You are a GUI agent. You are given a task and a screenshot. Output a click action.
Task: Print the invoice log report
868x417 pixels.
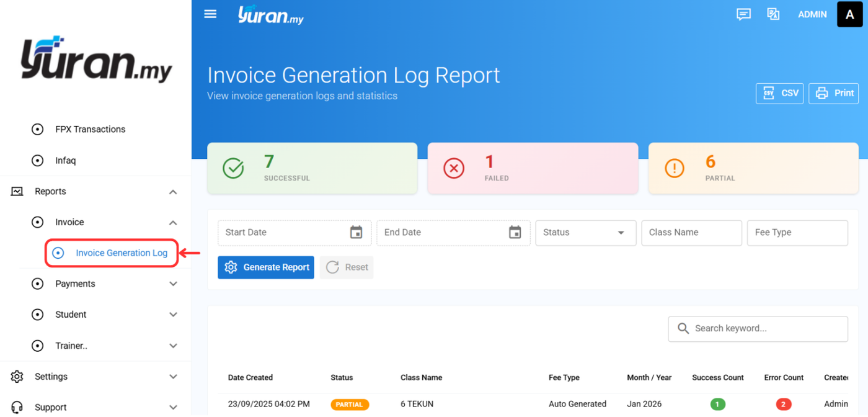click(833, 93)
